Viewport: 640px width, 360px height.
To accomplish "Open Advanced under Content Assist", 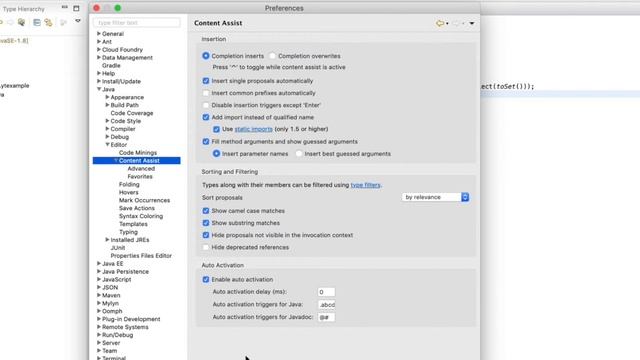I will pyautogui.click(x=141, y=169).
